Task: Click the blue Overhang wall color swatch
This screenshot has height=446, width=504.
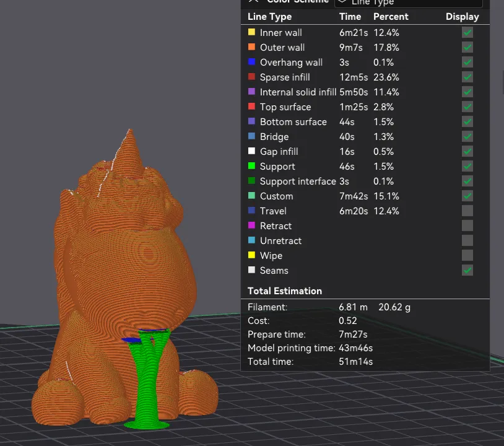Action: [x=251, y=62]
